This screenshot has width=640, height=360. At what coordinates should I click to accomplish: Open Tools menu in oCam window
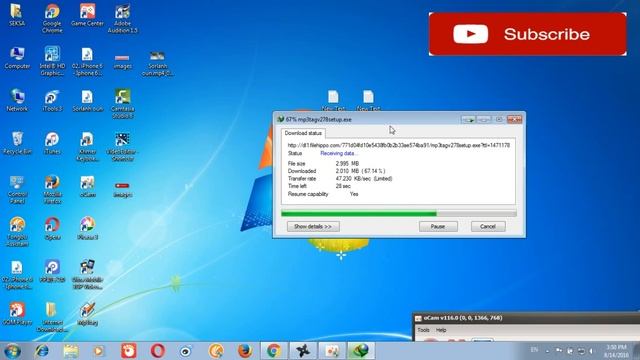[x=423, y=330]
